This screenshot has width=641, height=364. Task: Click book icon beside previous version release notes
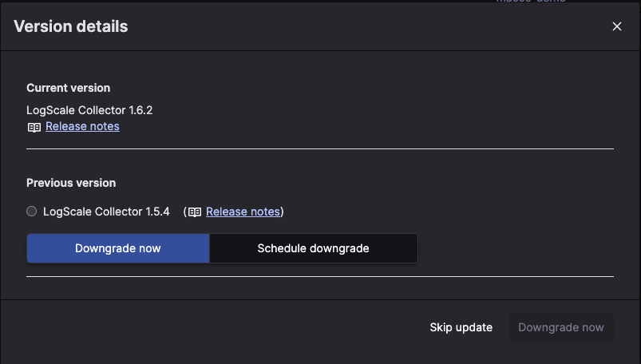point(195,212)
